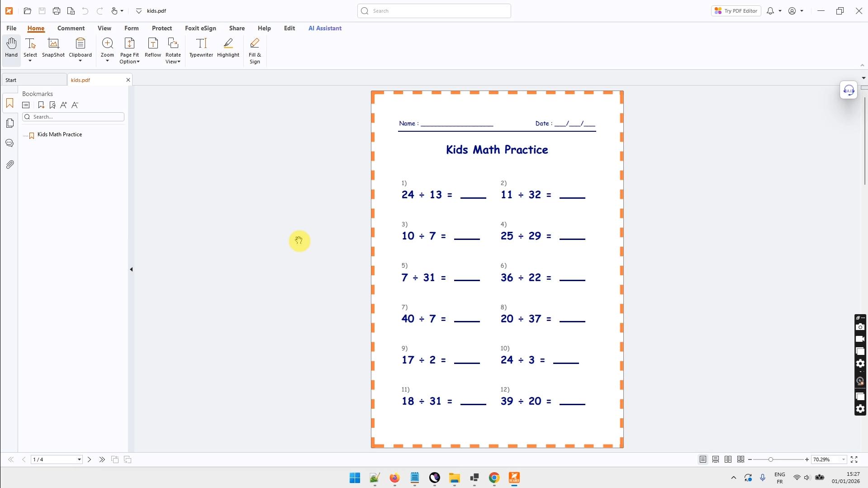The image size is (868, 488).
Task: Go to the next page
Action: (x=90, y=459)
